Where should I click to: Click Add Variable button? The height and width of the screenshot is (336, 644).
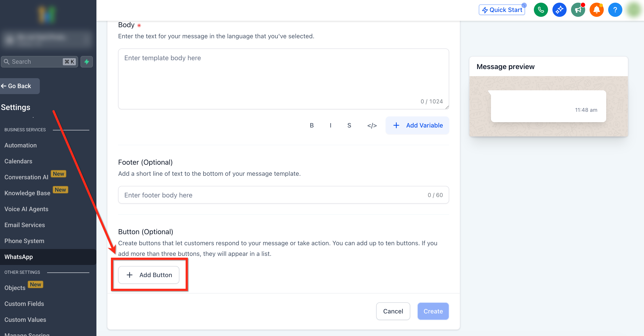(x=417, y=125)
